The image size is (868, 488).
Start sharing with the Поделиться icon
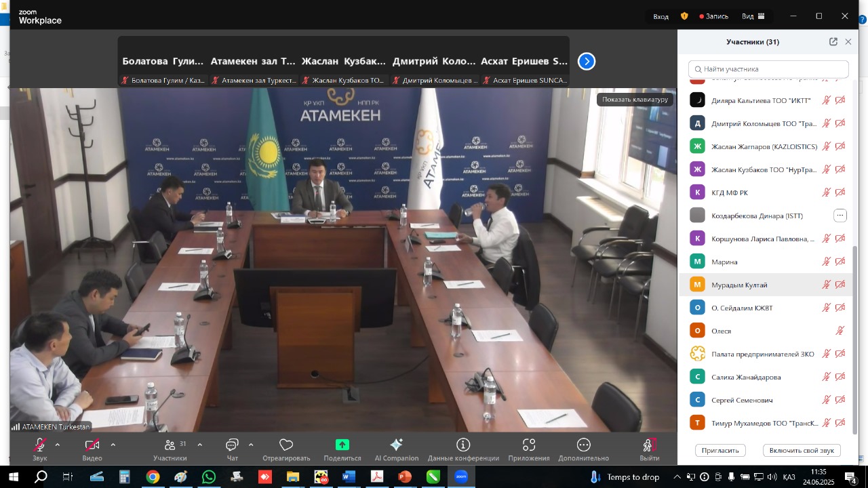click(342, 445)
